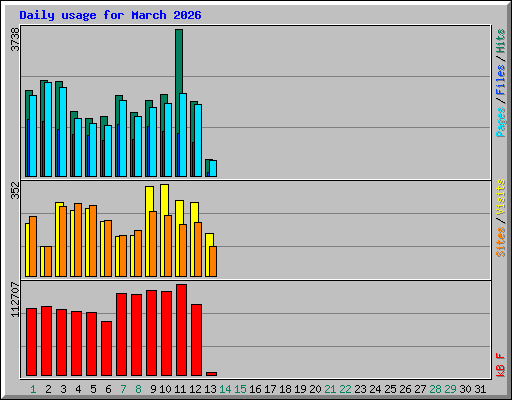Click the orange sites bar for day 2
512x400 pixels.
click(x=48, y=261)
